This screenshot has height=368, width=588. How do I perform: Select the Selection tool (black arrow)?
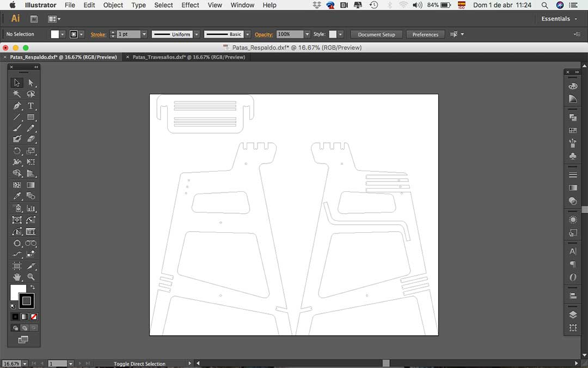[x=17, y=83]
